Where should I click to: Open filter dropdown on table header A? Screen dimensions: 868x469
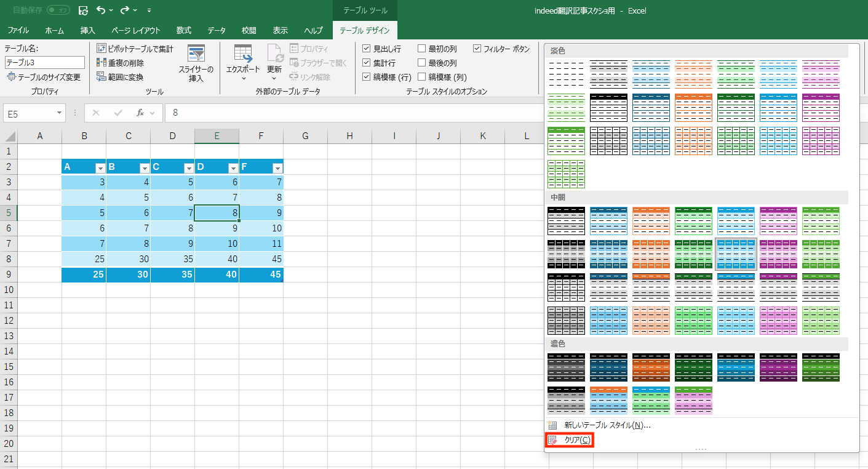tap(100, 169)
